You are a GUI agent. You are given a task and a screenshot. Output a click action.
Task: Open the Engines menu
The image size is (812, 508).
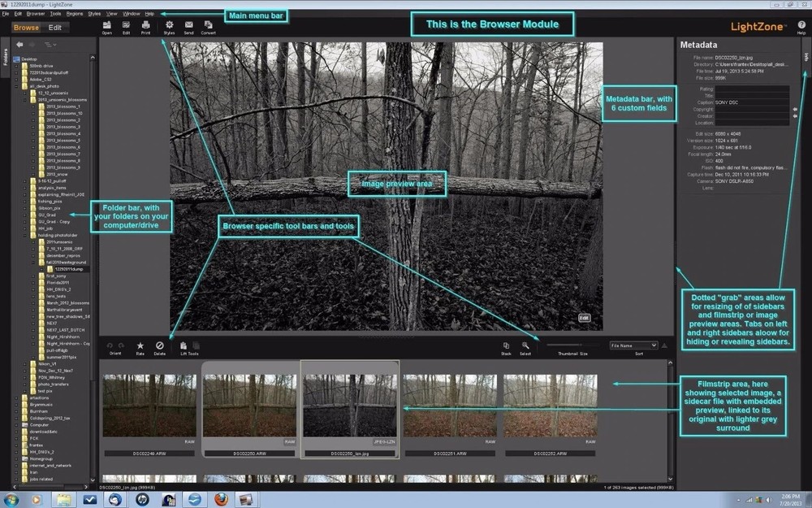point(74,13)
